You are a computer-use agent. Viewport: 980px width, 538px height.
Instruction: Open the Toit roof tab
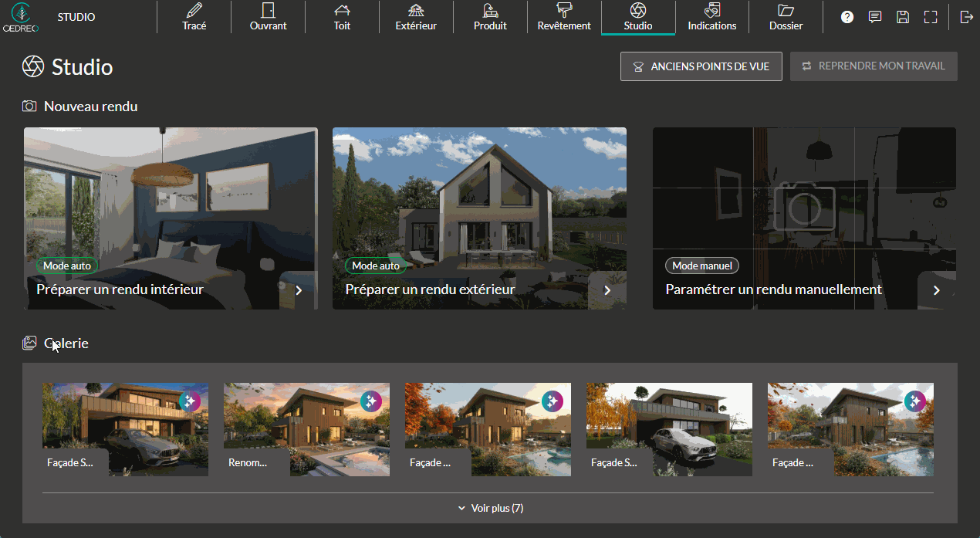point(342,17)
